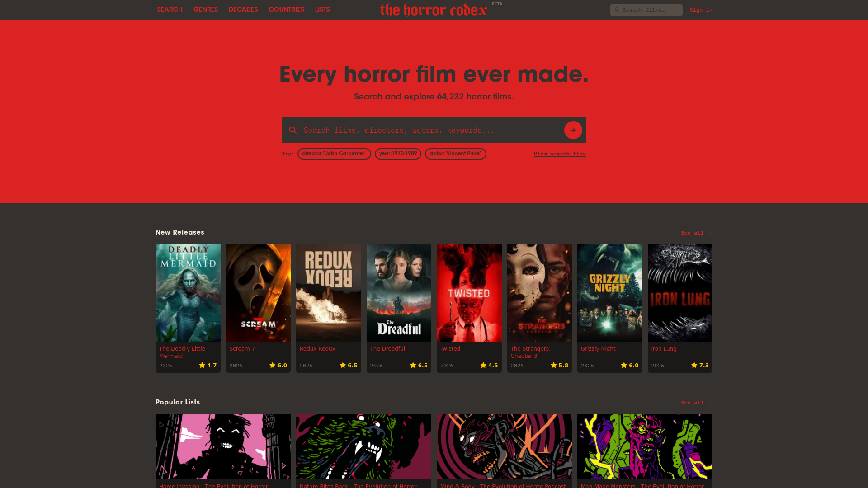Click the magnifier icon in main search bar

pyautogui.click(x=293, y=130)
